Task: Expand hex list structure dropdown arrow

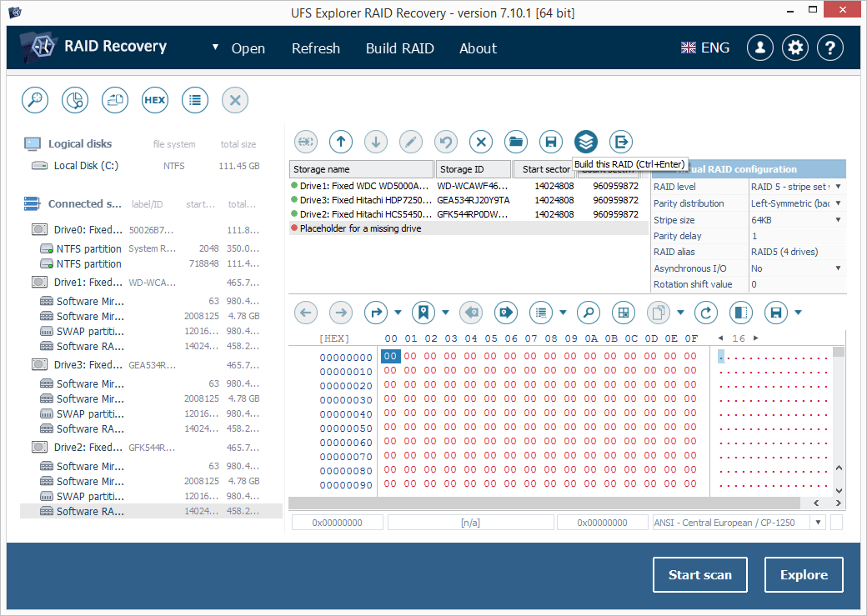Action: (x=563, y=313)
